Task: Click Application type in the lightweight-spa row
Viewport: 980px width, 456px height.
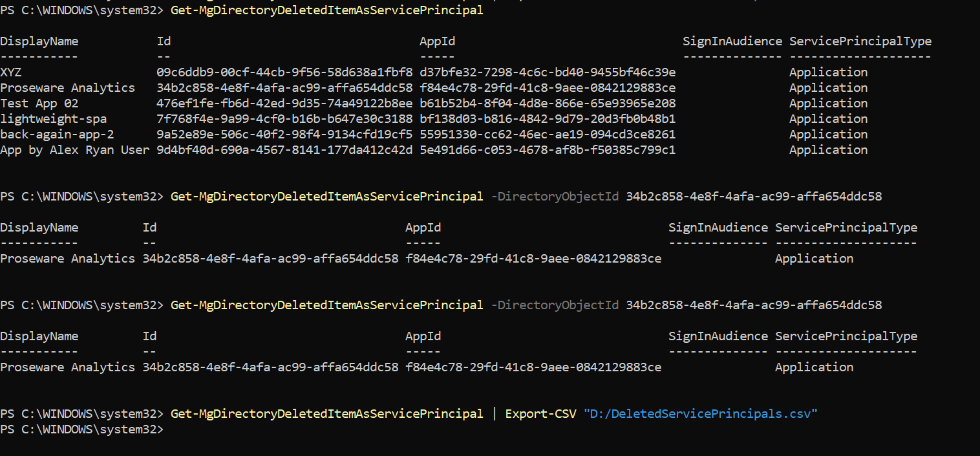Action: (x=828, y=118)
